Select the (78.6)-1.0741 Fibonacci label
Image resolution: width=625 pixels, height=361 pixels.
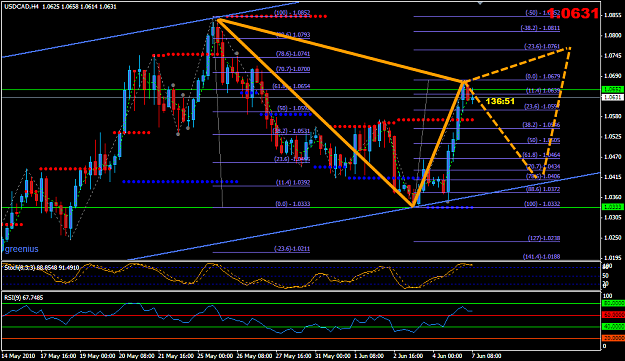293,54
